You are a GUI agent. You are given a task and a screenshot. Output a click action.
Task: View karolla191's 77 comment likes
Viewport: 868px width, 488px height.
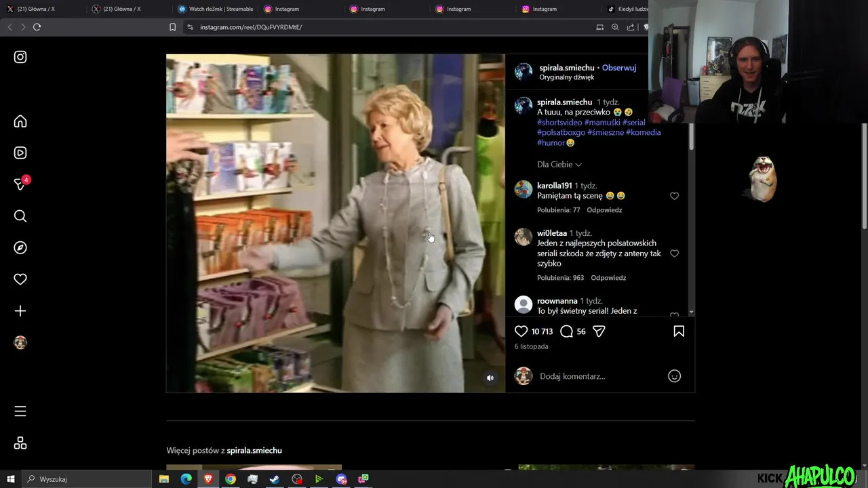559,210
